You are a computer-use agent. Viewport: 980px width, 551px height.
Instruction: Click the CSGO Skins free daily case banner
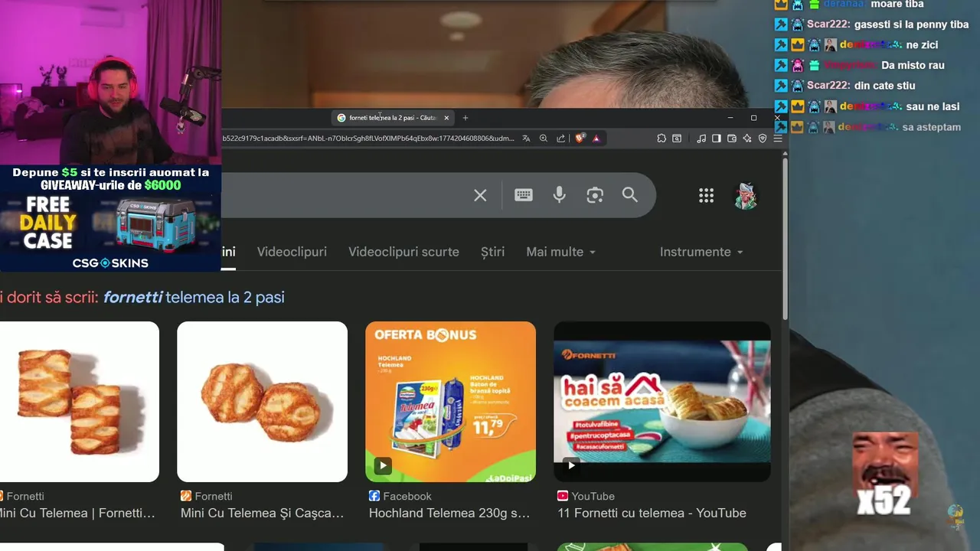pyautogui.click(x=110, y=219)
